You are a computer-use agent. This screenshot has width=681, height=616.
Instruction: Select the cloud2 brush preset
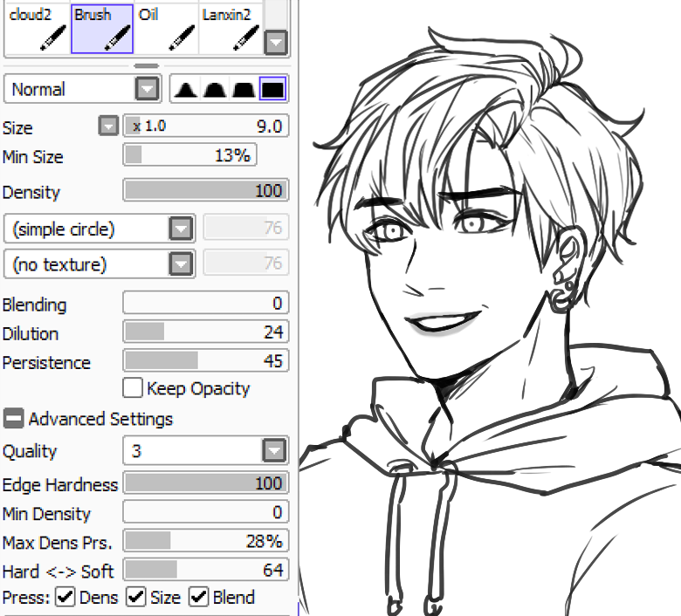point(38,29)
